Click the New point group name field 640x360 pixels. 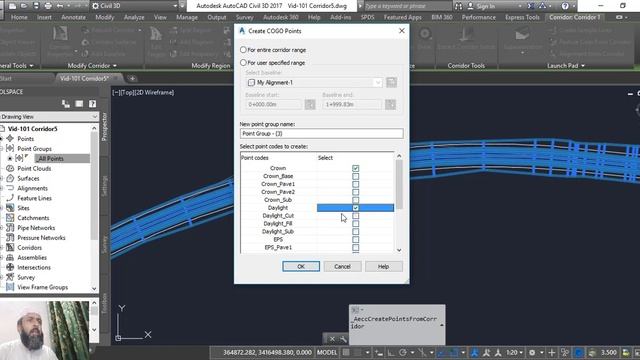coord(322,133)
